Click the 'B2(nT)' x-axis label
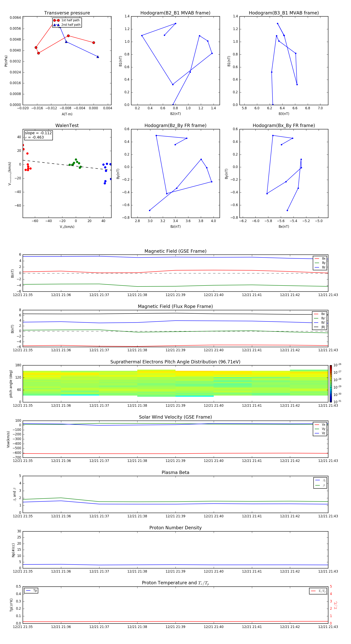Image resolution: width=351 pixels, height=644 pixels. pyautogui.click(x=175, y=114)
